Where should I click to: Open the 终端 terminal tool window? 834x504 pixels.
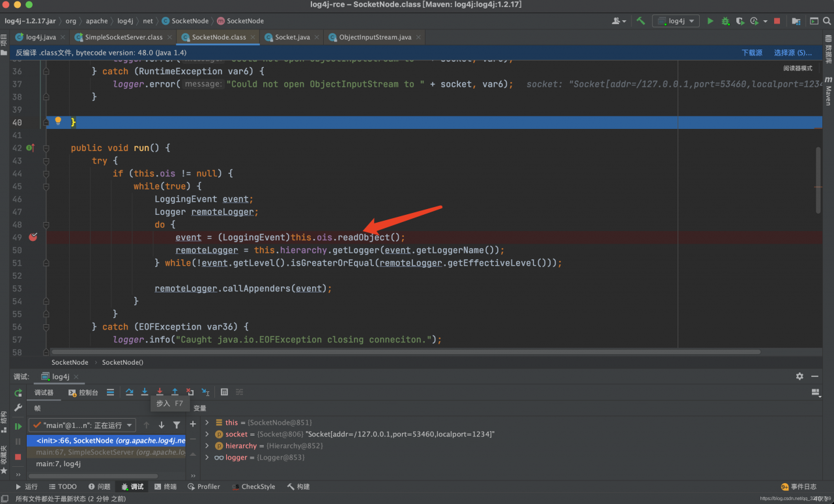point(165,486)
